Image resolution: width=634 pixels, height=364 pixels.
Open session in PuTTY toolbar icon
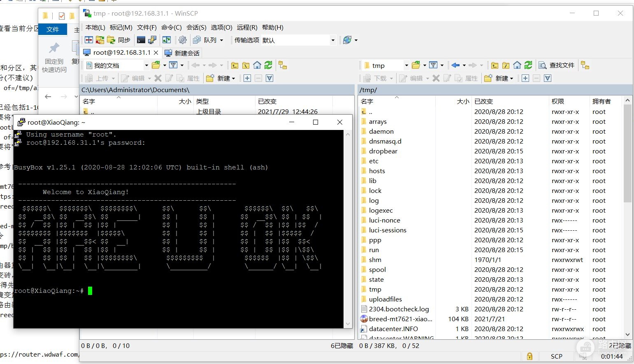152,40
